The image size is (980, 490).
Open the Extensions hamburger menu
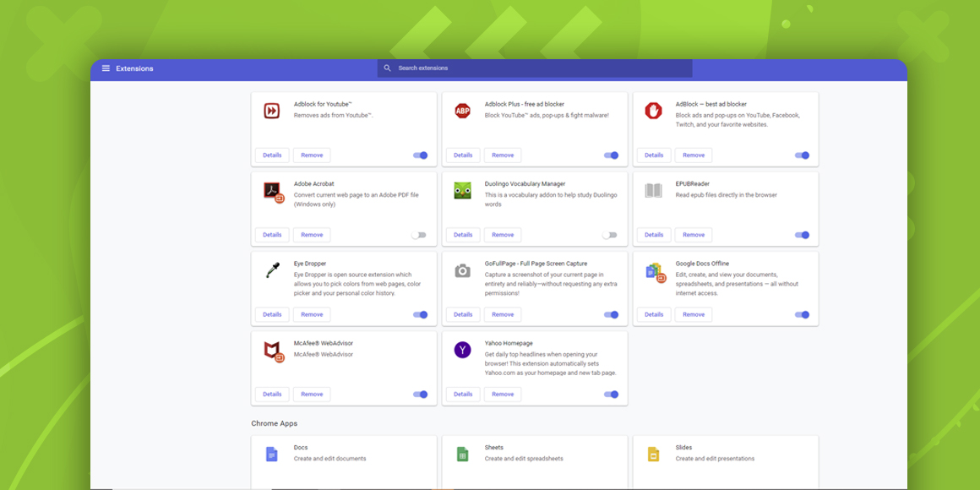pos(106,68)
